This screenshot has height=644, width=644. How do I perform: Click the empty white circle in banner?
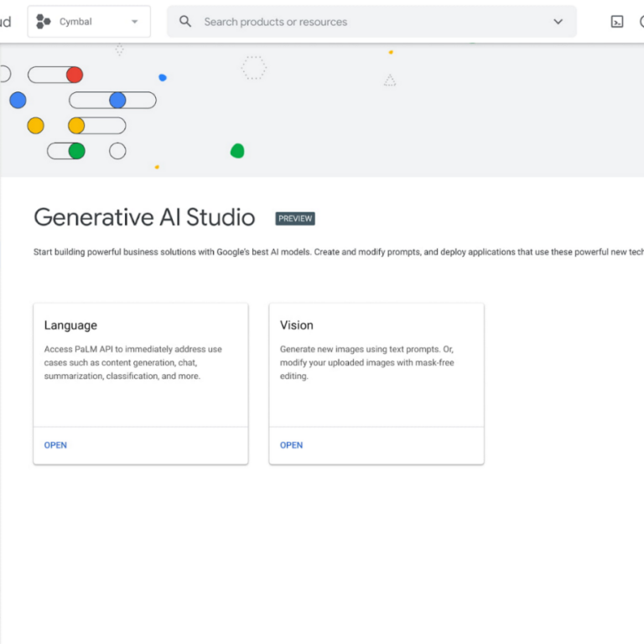(x=117, y=151)
